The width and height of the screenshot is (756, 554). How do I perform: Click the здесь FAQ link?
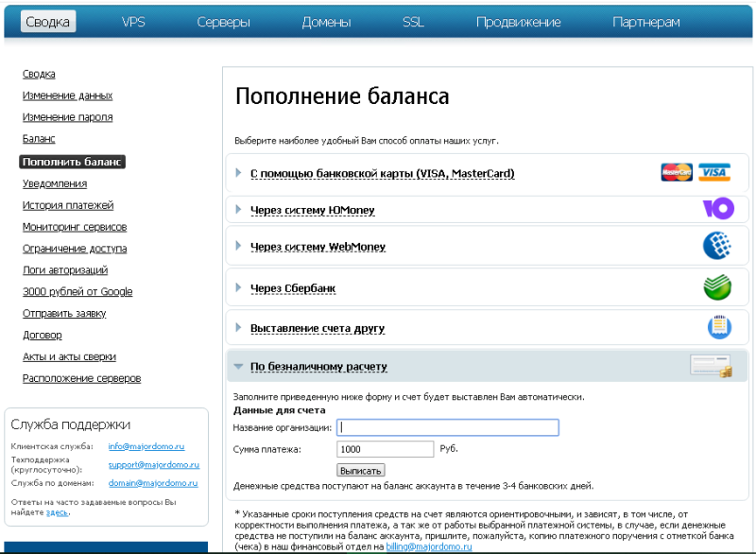coord(57,512)
